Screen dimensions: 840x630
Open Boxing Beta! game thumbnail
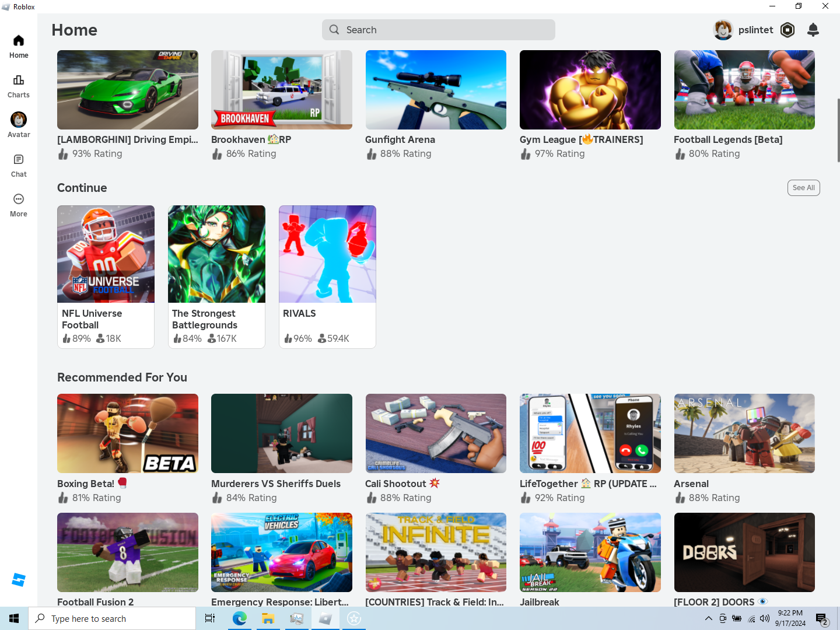128,433
